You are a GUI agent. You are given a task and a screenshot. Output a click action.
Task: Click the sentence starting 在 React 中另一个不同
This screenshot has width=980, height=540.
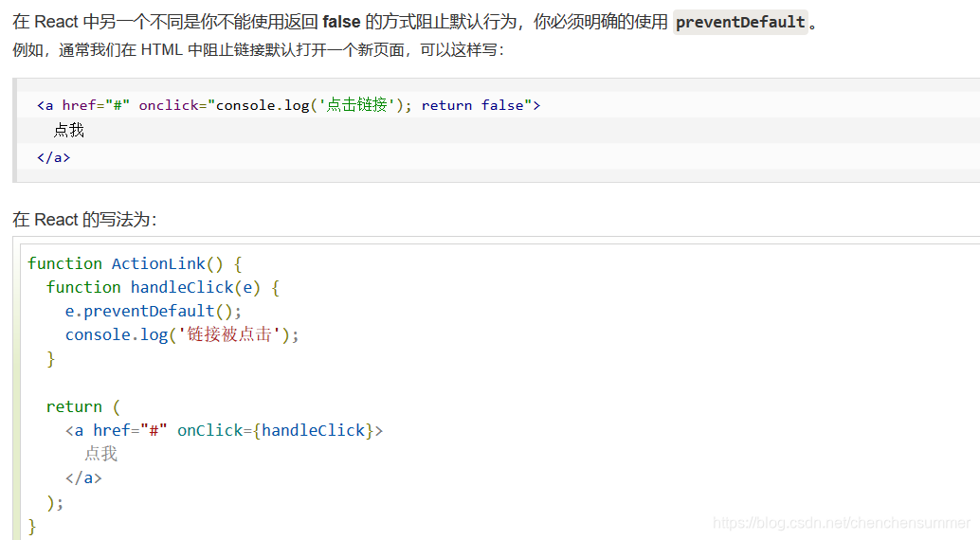point(416,23)
